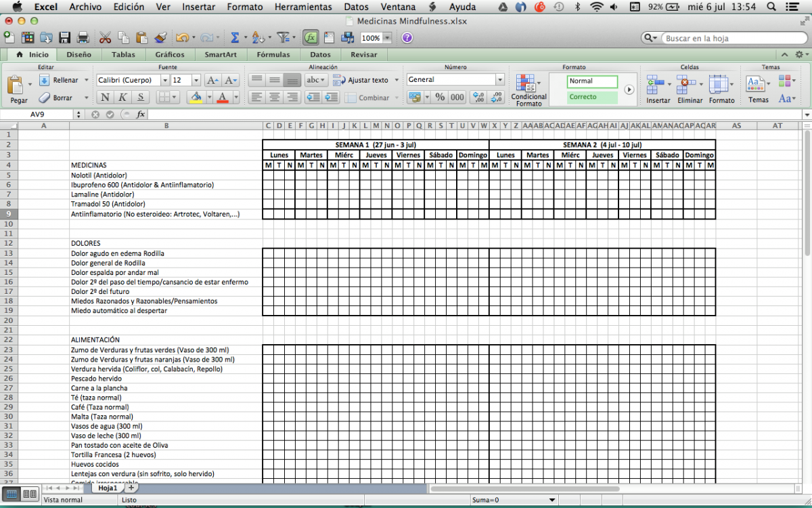
Task: Print the sheet using the printer icon
Action: pyautogui.click(x=83, y=38)
